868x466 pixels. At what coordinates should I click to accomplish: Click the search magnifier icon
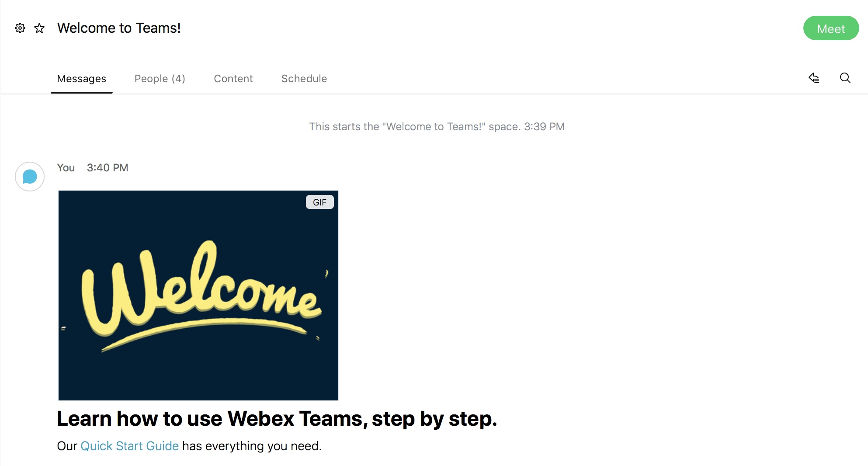[845, 78]
